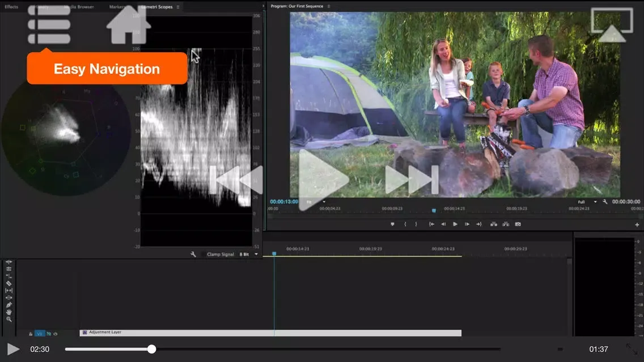Tap the large play overlay button

point(323,180)
